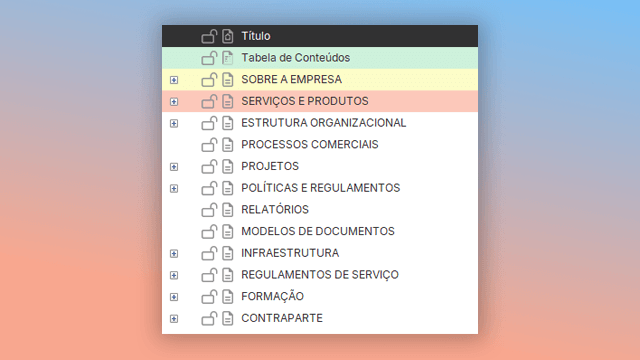Select PROJETOS label in the tree

270,166
